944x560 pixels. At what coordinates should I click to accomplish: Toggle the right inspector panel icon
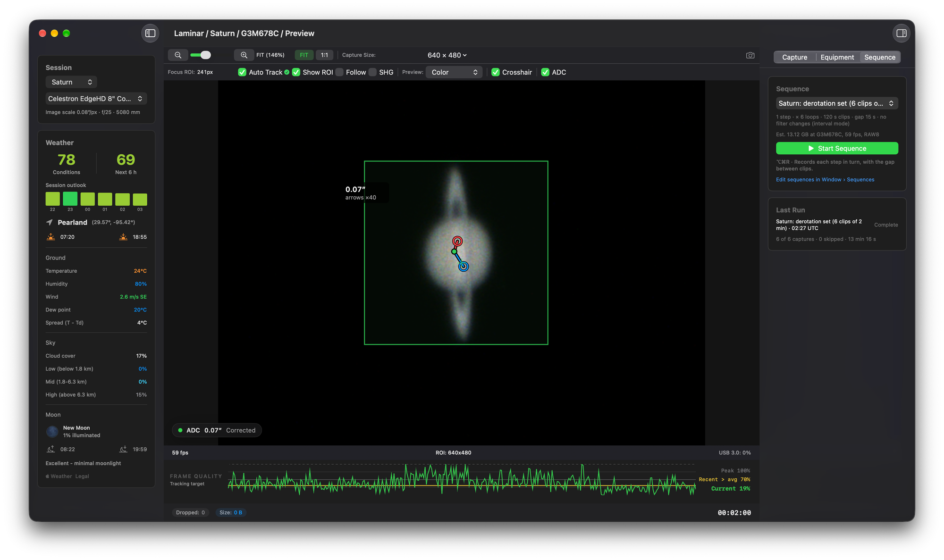tap(901, 33)
